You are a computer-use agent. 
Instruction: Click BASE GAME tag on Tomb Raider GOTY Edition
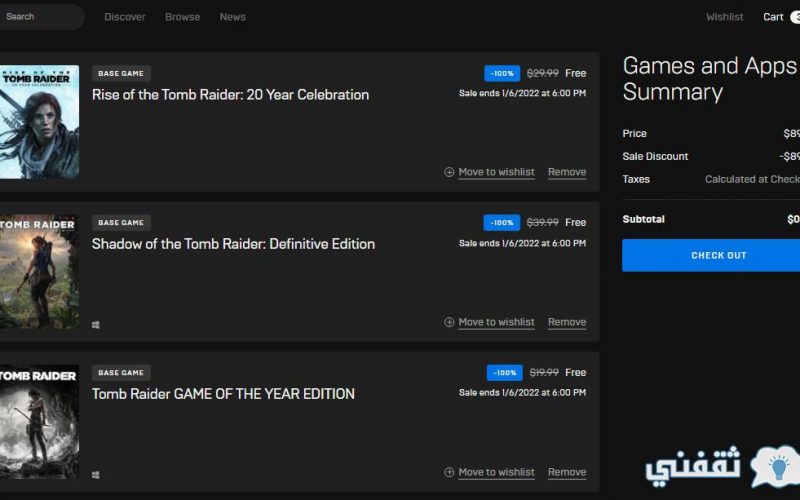121,372
